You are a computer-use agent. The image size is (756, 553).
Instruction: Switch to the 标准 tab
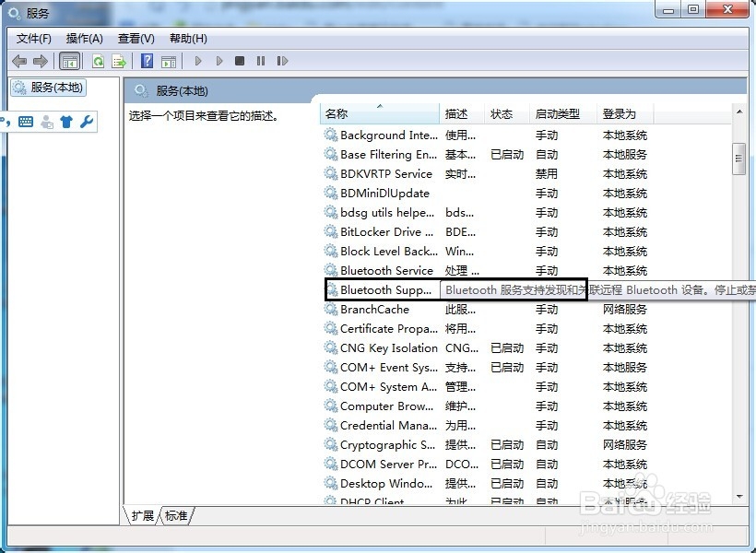click(x=175, y=516)
